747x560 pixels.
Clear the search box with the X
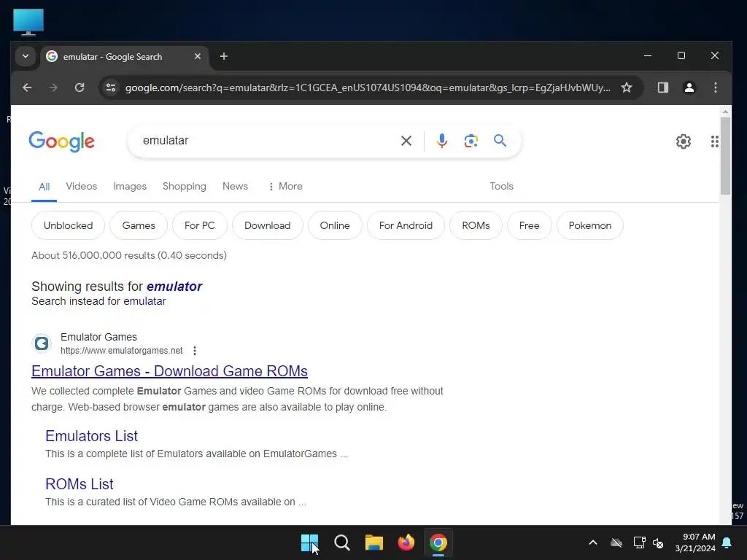[406, 141]
